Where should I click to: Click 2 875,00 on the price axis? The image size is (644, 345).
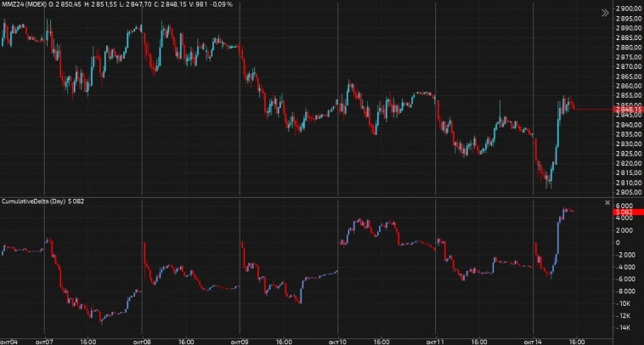pyautogui.click(x=628, y=57)
